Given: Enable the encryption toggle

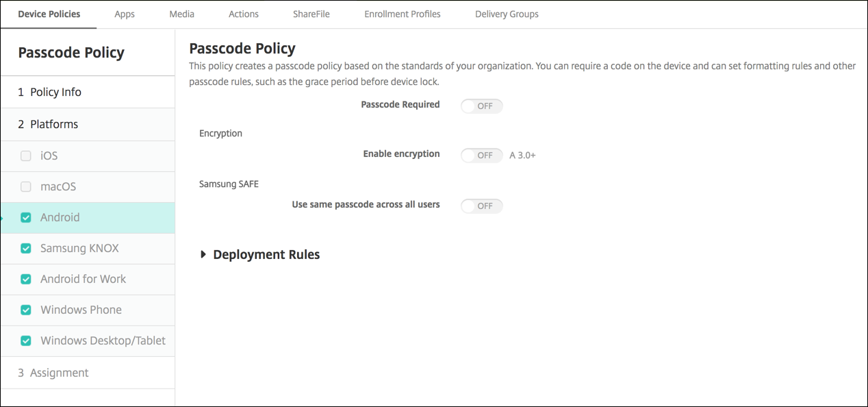Looking at the screenshot, I should (481, 156).
